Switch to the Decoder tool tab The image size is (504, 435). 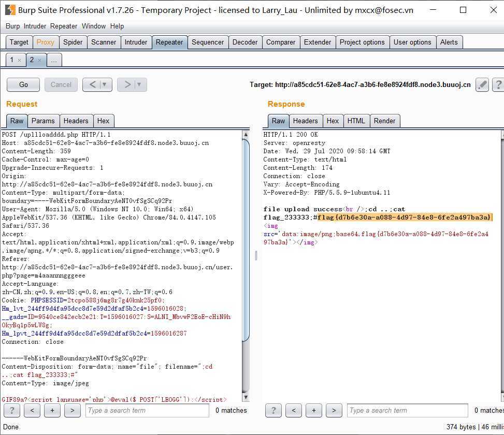245,42
